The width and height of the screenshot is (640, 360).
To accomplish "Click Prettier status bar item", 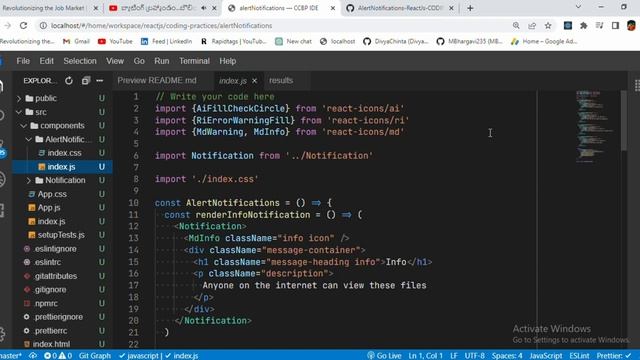I will [x=613, y=356].
